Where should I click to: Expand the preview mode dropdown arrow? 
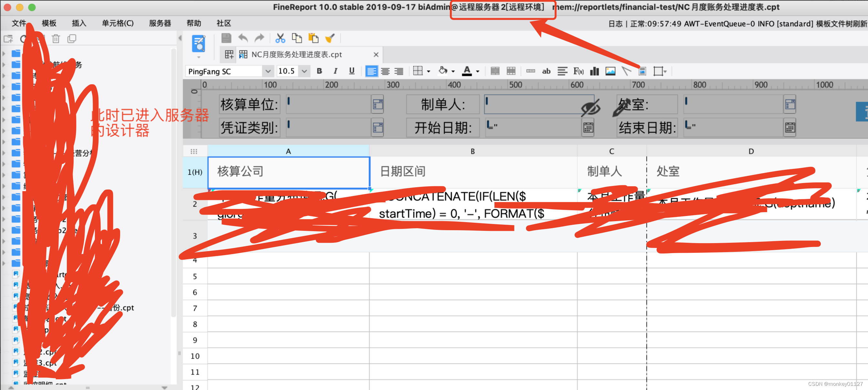pos(199,57)
